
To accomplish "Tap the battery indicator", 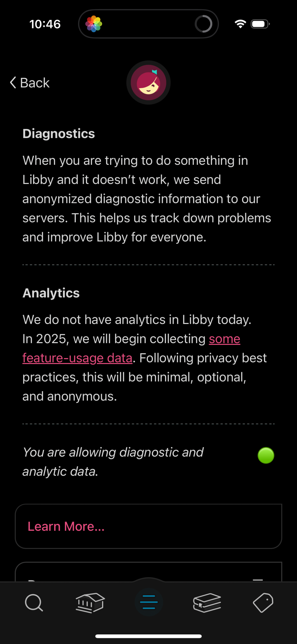I will click(259, 23).
